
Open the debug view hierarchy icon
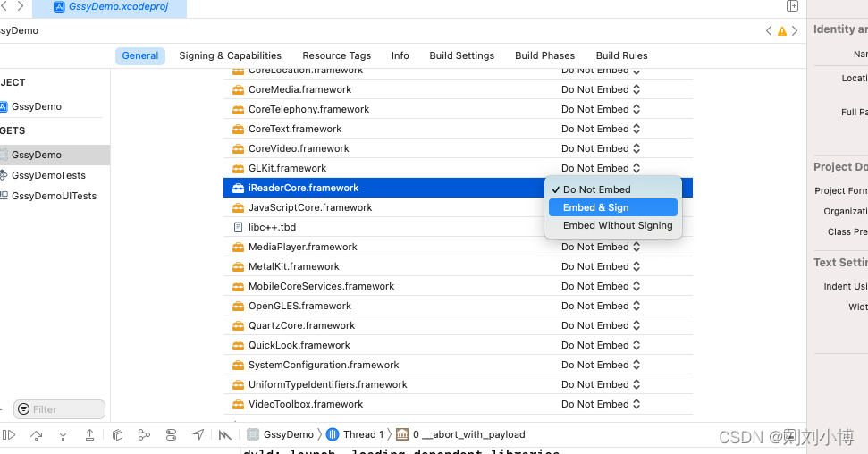(x=117, y=435)
